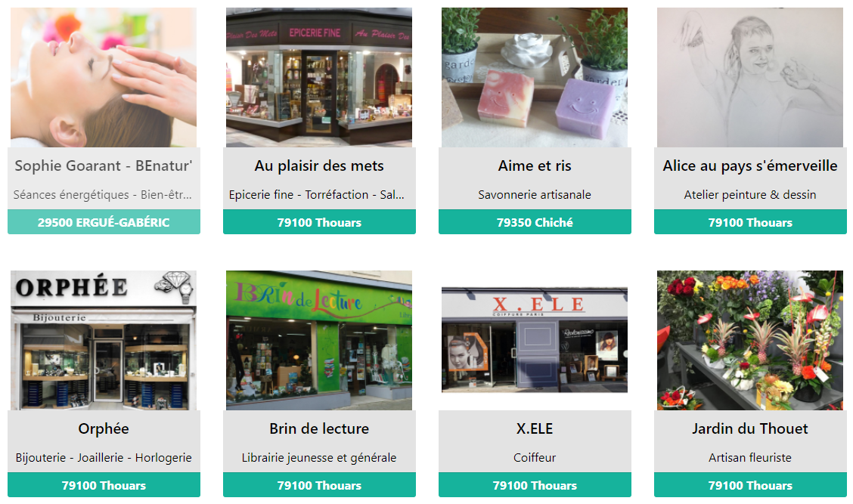Click the Savonnerie artisanale description
The height and width of the screenshot is (504, 853).
click(535, 195)
